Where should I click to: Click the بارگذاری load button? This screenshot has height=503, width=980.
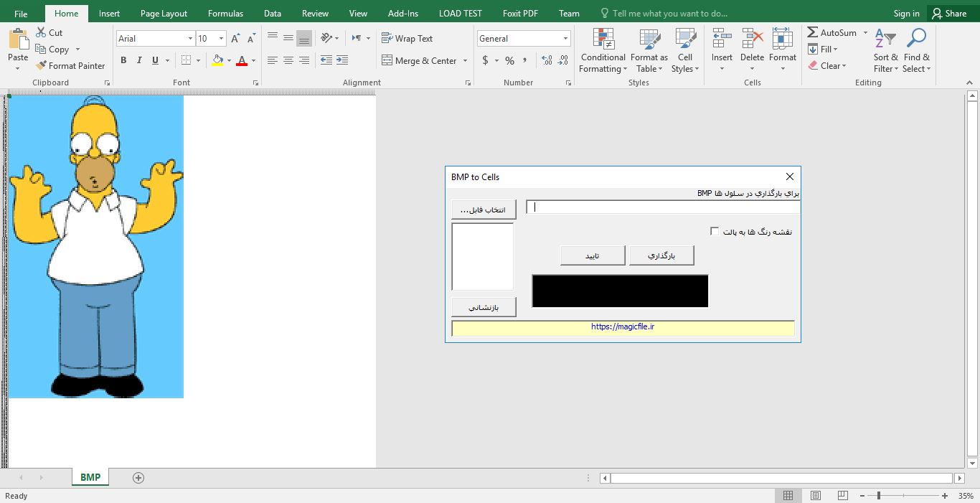point(661,255)
